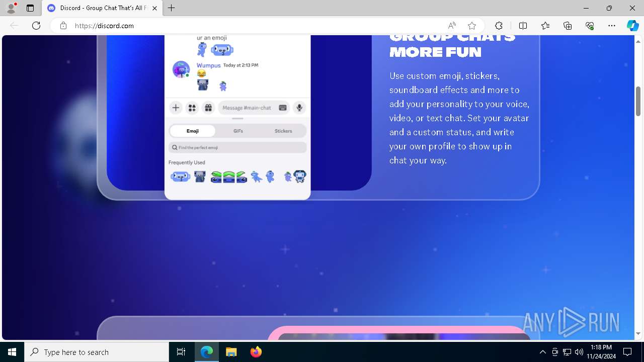Open the Collections icon
Screen dimensions: 644x362
pos(568,26)
